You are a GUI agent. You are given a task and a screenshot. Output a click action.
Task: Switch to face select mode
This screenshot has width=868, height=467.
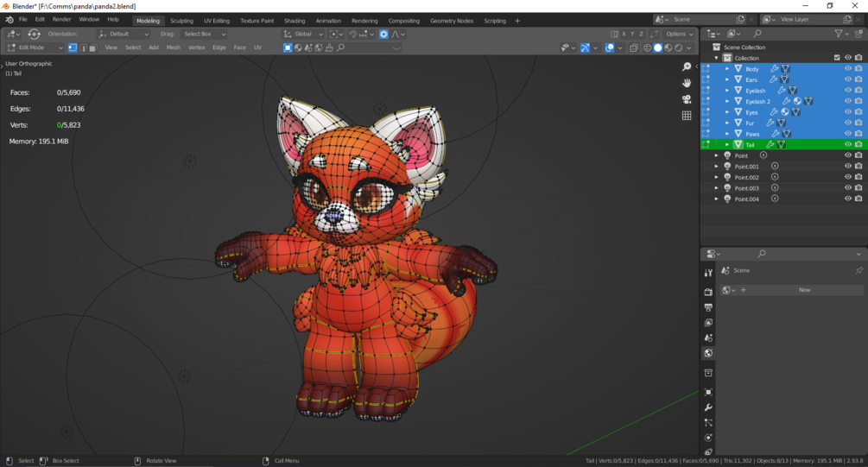93,47
